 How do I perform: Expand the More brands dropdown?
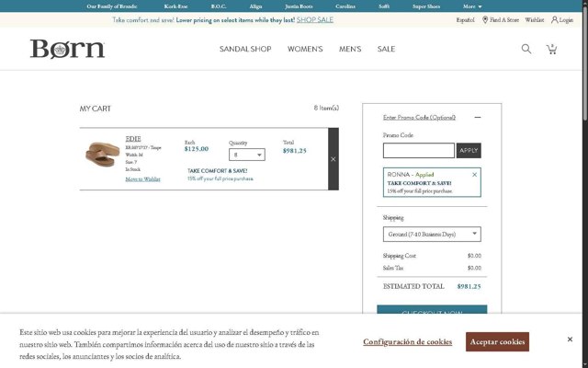click(x=471, y=6)
